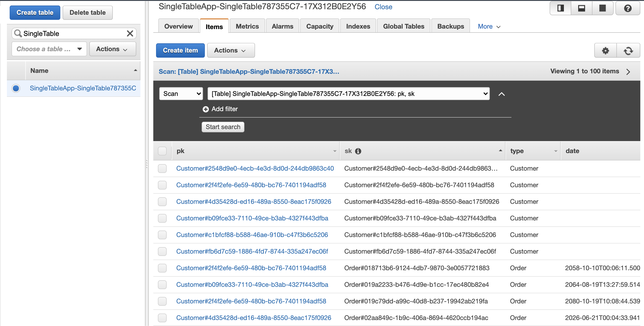This screenshot has height=326, width=644.
Task: Toggle the select-all checkbox in header
Action: tap(162, 151)
